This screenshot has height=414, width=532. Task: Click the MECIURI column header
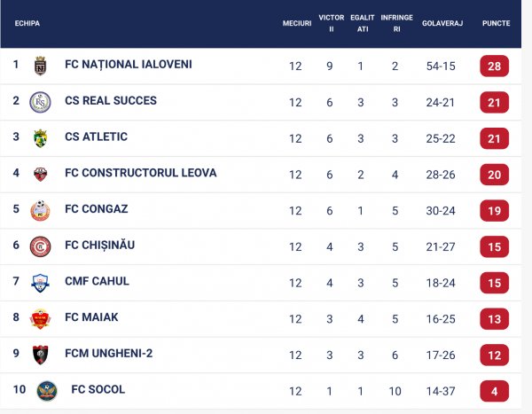tap(297, 23)
